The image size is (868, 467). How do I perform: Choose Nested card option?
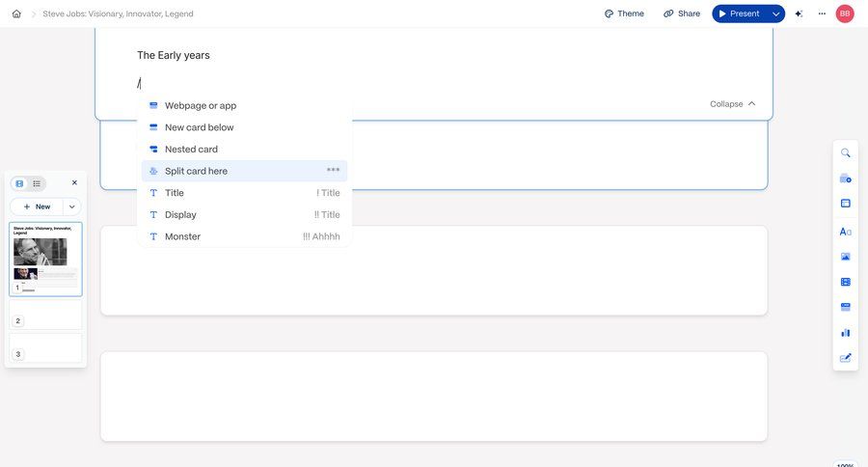coord(244,149)
